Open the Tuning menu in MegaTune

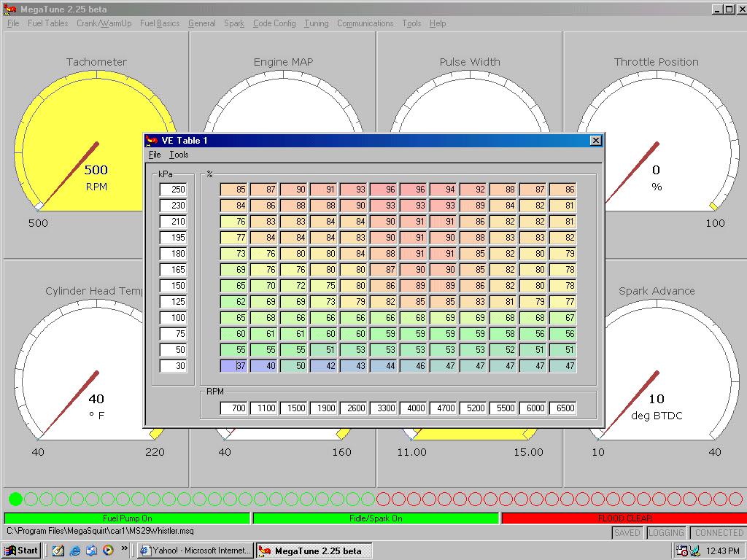click(x=316, y=23)
